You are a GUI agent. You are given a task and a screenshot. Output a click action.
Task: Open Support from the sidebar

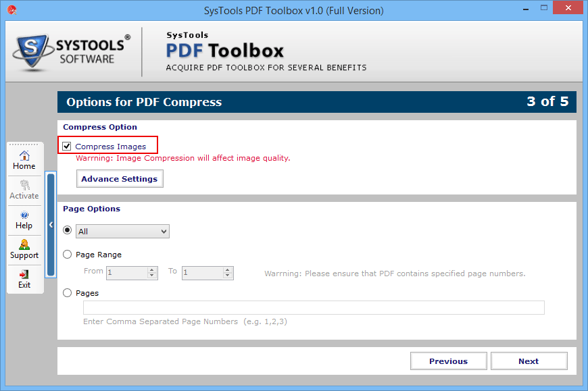pos(24,250)
